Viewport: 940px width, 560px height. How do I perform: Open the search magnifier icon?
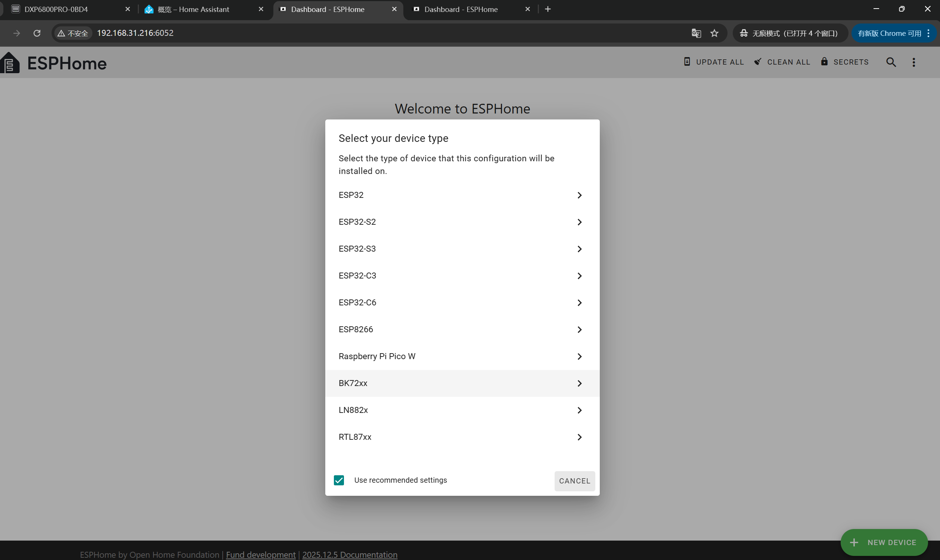click(x=891, y=62)
